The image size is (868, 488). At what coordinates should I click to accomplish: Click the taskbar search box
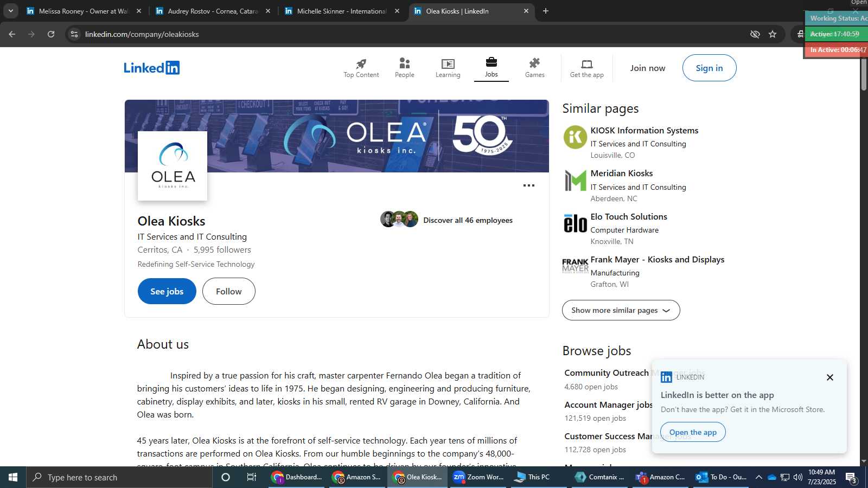click(119, 477)
